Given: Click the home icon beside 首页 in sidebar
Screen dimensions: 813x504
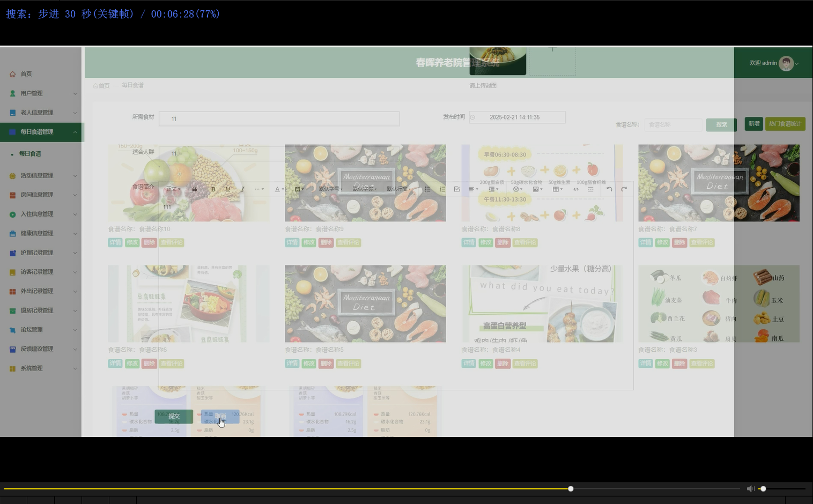Looking at the screenshot, I should (13, 74).
